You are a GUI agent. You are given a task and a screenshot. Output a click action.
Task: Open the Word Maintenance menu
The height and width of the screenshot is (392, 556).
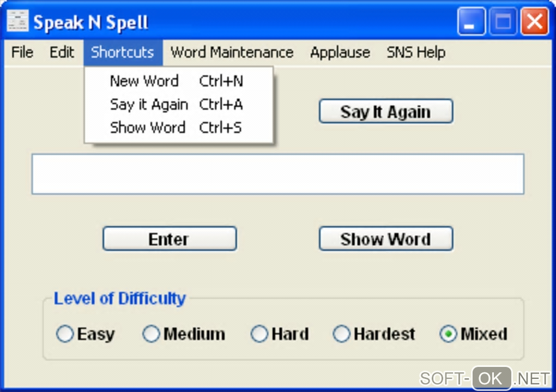coord(232,52)
